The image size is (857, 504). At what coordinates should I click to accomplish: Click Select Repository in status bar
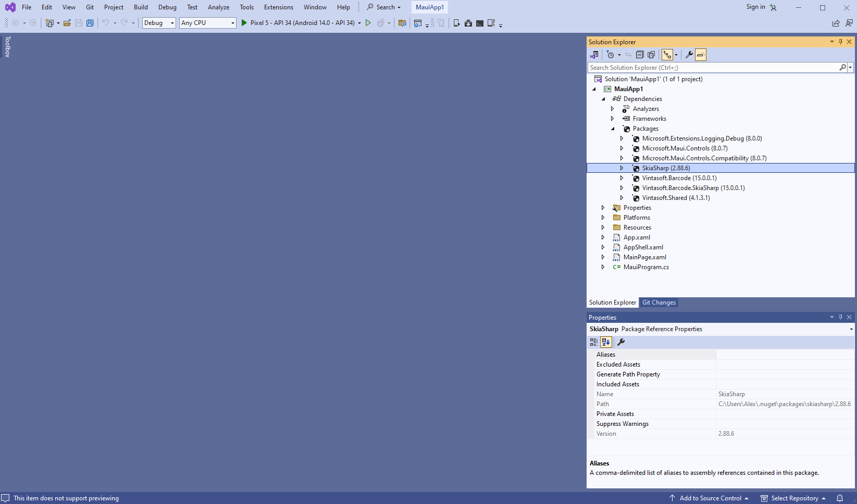pos(793,498)
